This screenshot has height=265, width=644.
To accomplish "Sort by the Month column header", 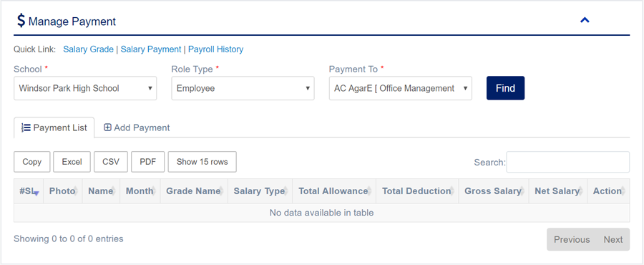I will (140, 191).
